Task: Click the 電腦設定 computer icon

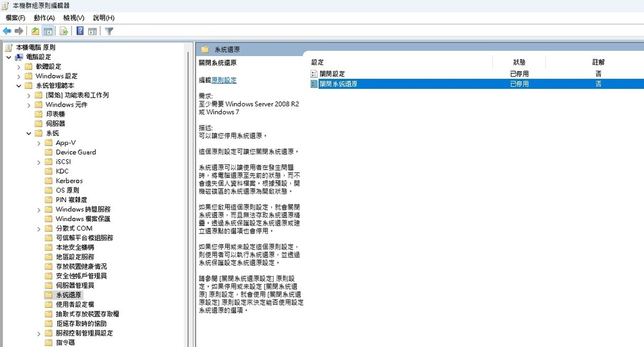Action: point(19,57)
